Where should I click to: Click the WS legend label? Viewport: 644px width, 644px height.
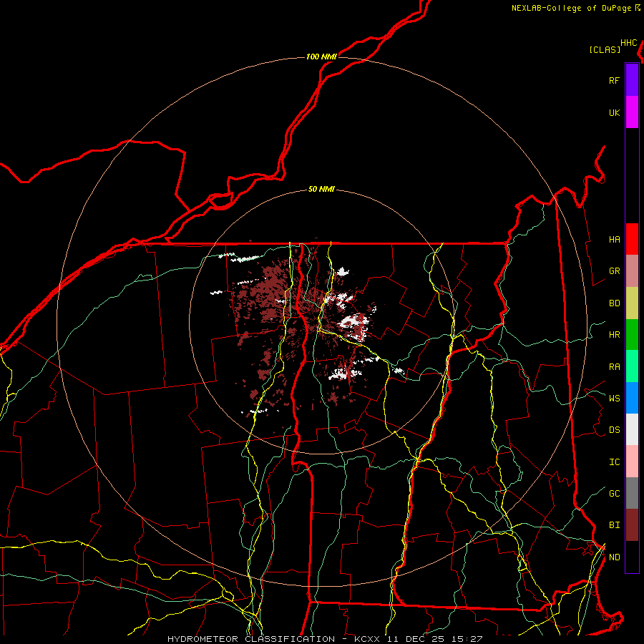click(614, 398)
